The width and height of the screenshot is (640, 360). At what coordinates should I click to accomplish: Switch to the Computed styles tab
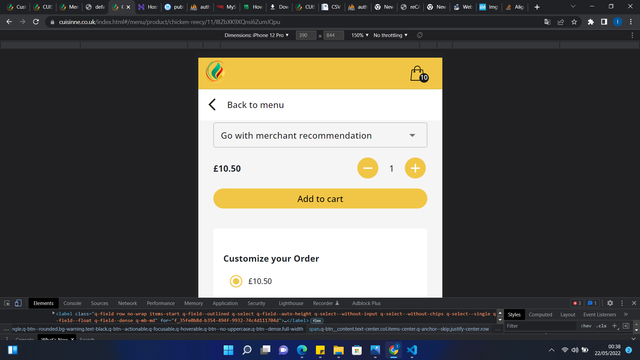pos(540,315)
